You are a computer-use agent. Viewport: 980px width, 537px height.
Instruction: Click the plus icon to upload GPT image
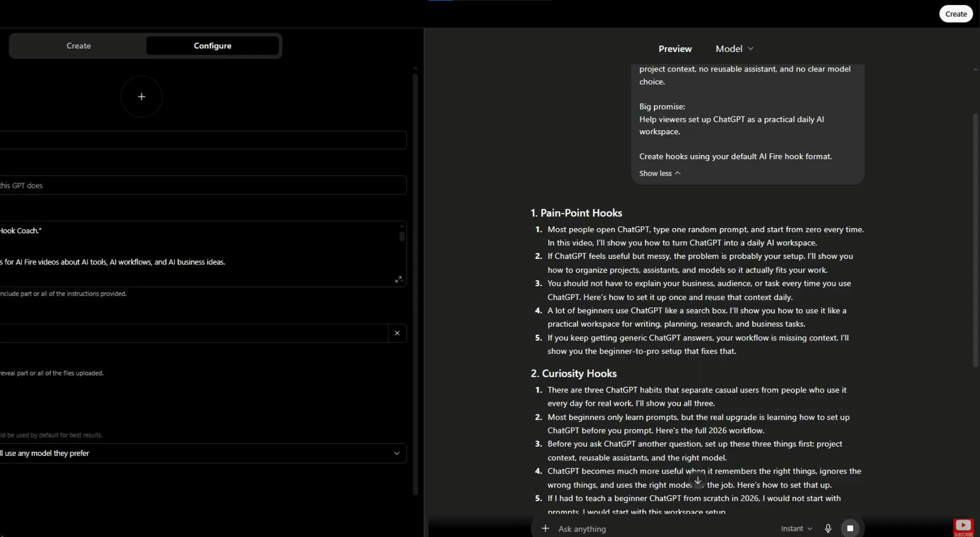tap(141, 96)
